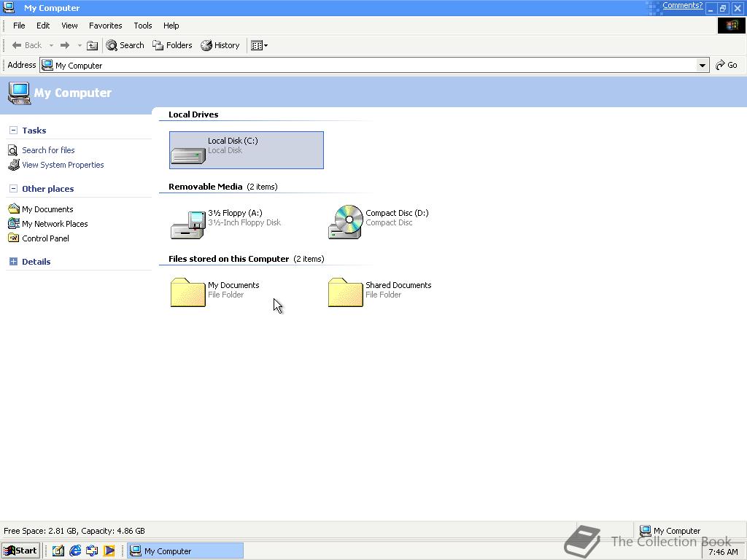Open the Tools menu
This screenshot has width=747, height=560.
click(142, 26)
